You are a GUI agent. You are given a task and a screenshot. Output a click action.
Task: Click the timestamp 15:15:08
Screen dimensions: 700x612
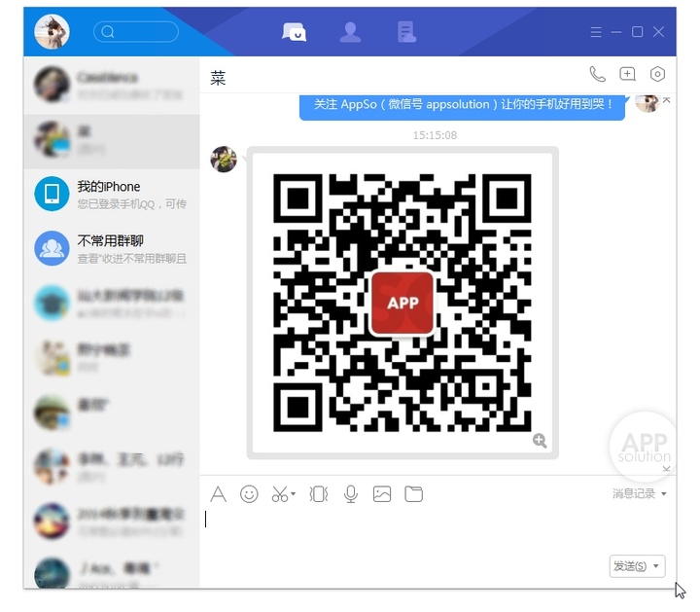(435, 135)
